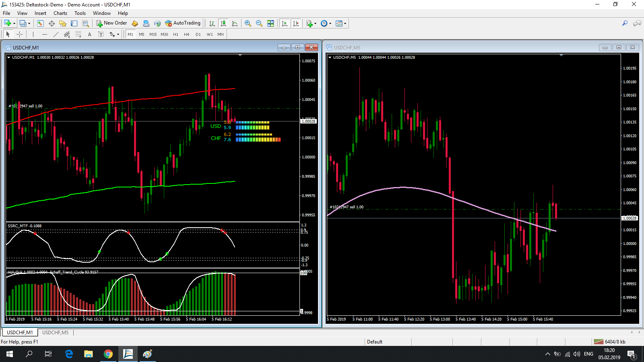Toggle the AutoTrading button
Image resolution: width=644 pixels, height=362 pixels.
(x=183, y=23)
